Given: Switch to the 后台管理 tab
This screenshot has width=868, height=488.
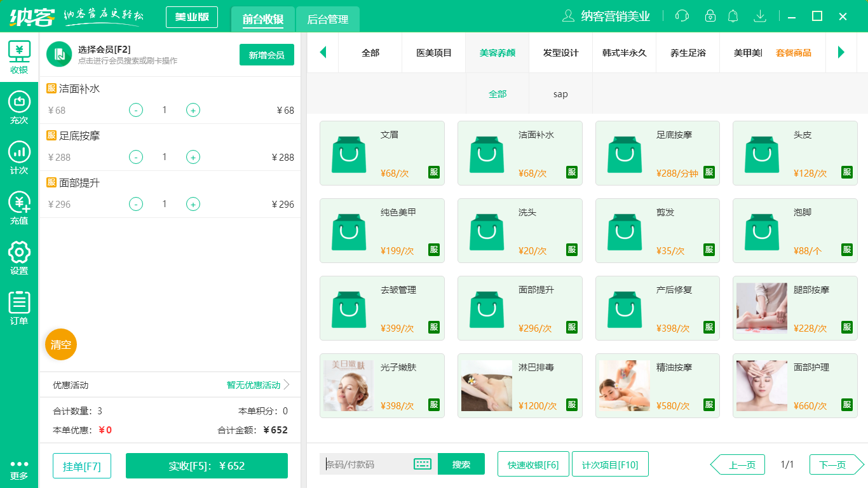Looking at the screenshot, I should click(328, 19).
